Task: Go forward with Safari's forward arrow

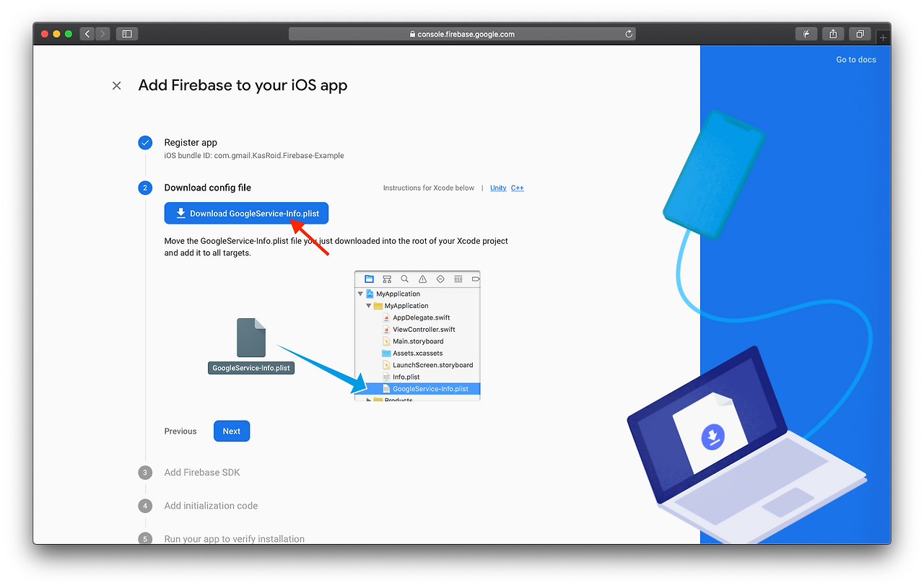Action: coord(103,34)
